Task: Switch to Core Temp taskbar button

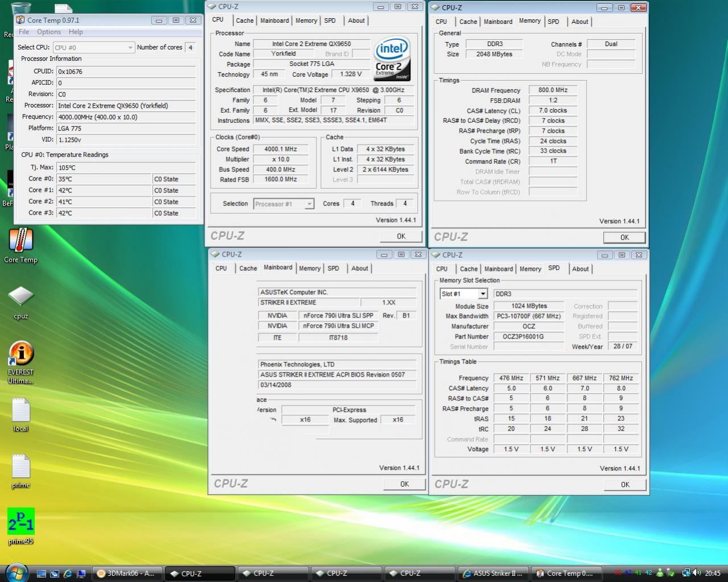Action: click(565, 573)
